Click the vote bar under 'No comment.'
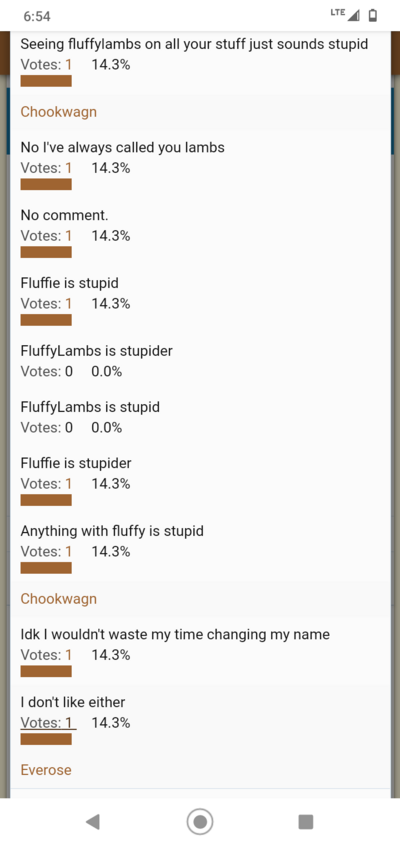The image size is (400, 845). click(x=46, y=252)
